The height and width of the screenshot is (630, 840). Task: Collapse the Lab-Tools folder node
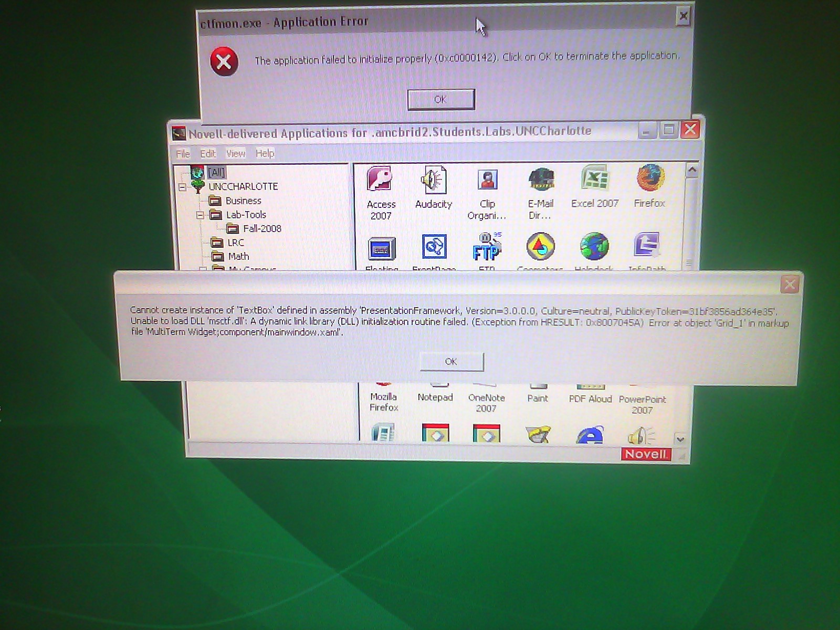(x=200, y=215)
